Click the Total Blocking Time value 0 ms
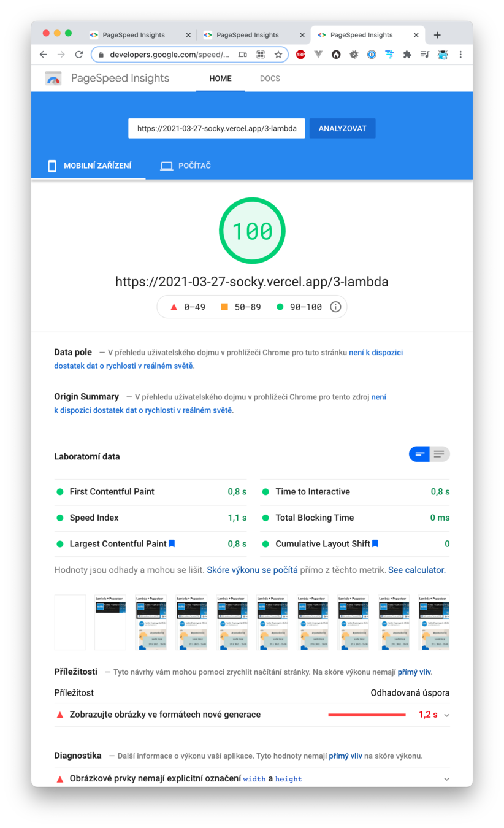Viewport: 504px width, 828px height. click(440, 518)
